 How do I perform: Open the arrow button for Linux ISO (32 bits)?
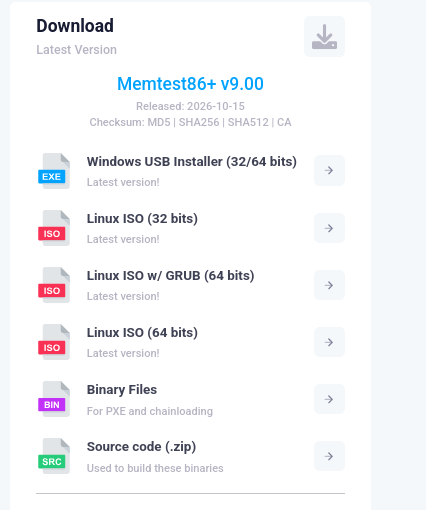tap(329, 228)
